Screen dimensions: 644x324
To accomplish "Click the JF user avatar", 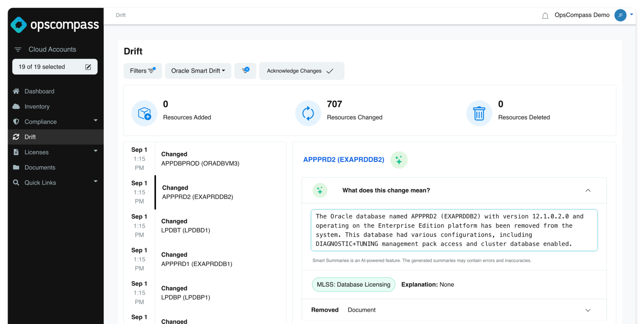I will 620,15.
